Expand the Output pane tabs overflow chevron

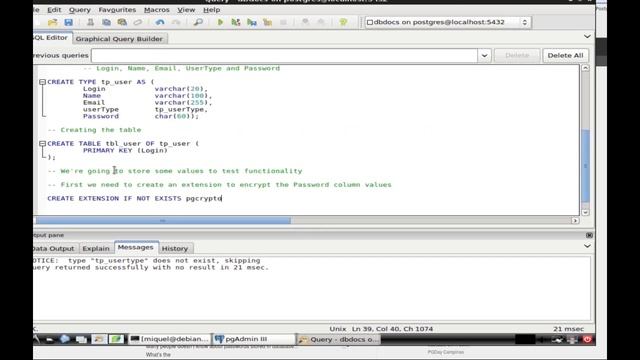tap(587, 246)
